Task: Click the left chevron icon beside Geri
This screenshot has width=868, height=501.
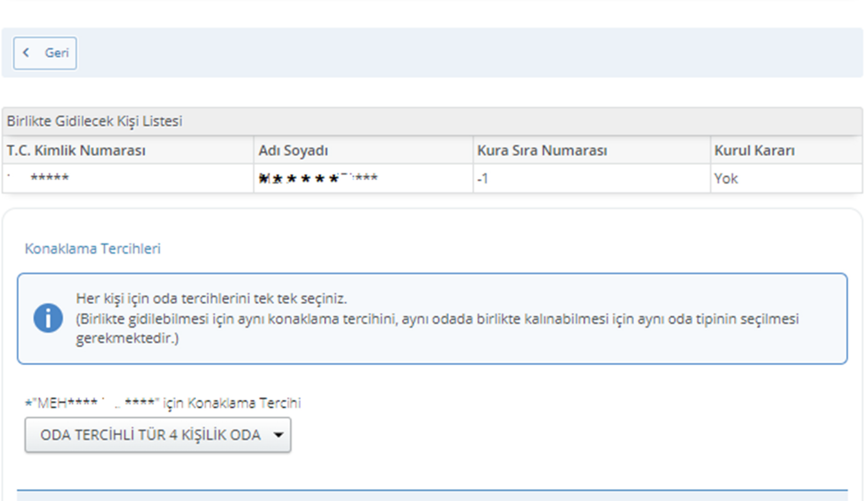Action: pyautogui.click(x=26, y=52)
